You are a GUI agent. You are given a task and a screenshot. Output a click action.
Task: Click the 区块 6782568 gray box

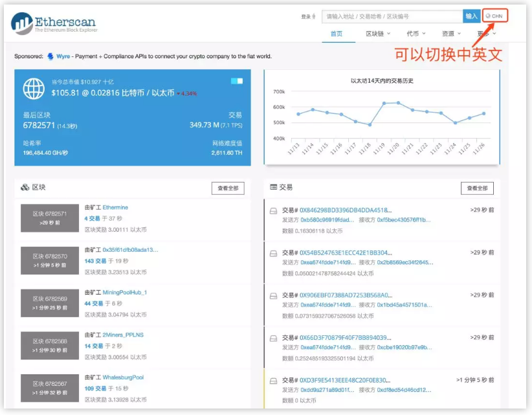point(50,345)
